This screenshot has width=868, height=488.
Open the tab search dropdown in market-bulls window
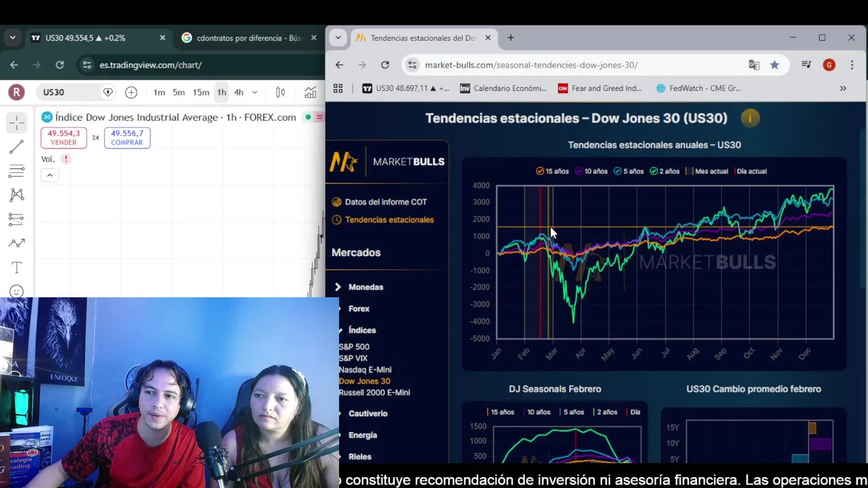[338, 38]
